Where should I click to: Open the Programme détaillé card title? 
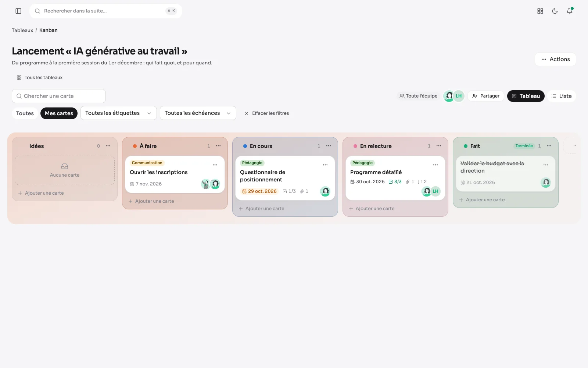click(376, 172)
